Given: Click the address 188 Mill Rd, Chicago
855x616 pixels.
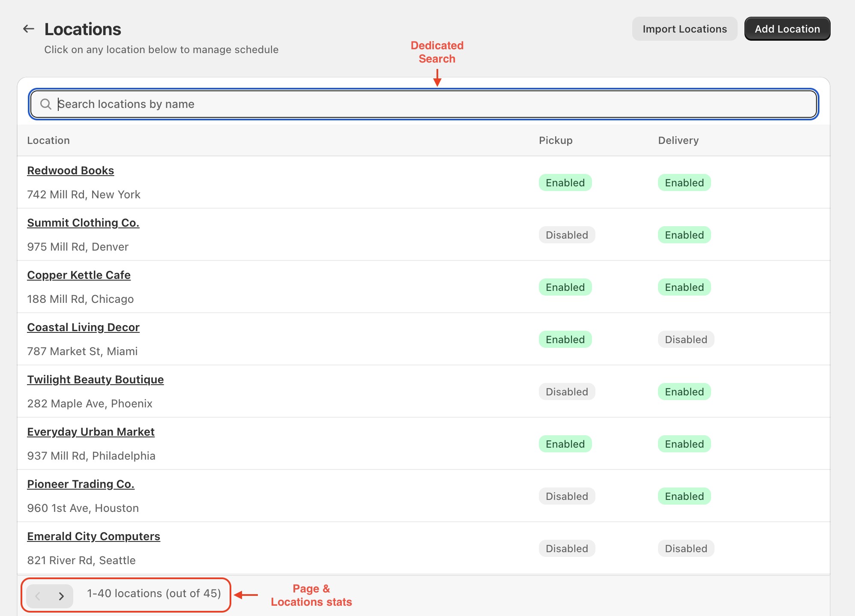Looking at the screenshot, I should pyautogui.click(x=81, y=299).
